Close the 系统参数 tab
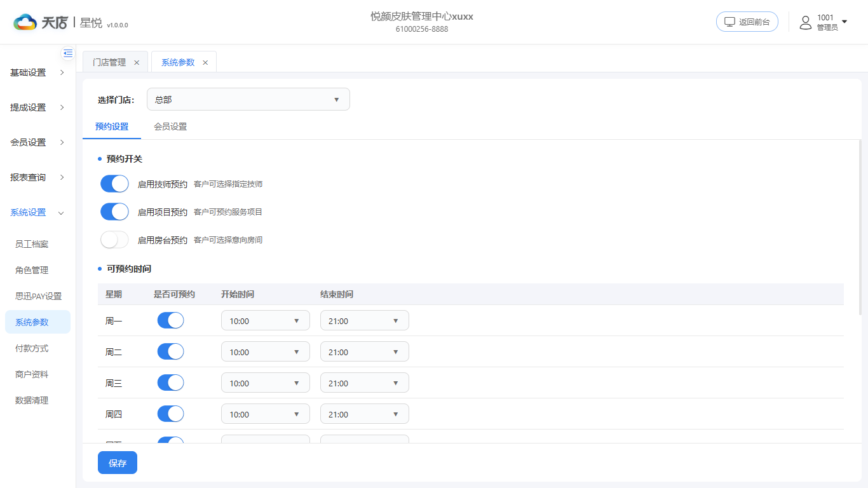 pyautogui.click(x=205, y=62)
